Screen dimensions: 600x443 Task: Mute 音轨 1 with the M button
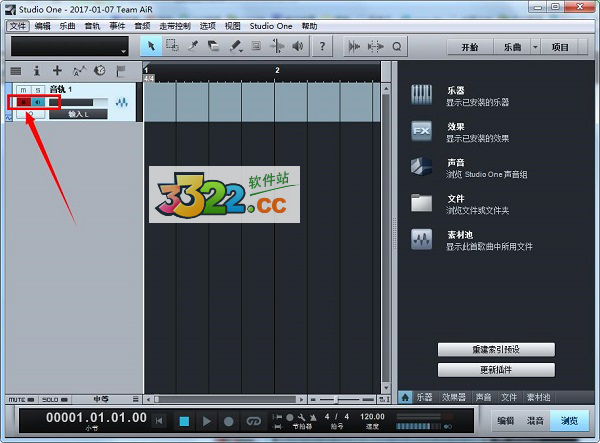click(x=22, y=90)
